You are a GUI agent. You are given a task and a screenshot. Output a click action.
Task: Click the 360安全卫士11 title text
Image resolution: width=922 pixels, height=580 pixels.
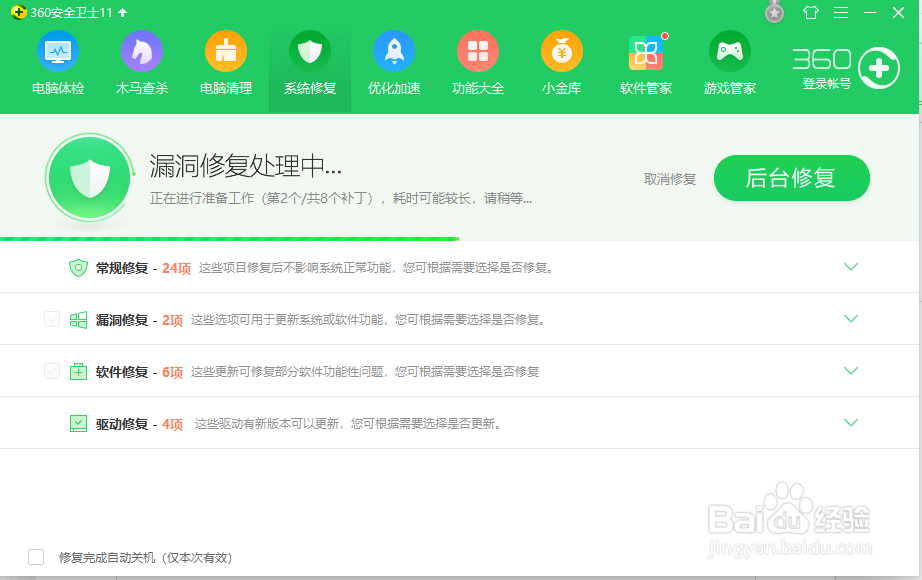(71, 12)
